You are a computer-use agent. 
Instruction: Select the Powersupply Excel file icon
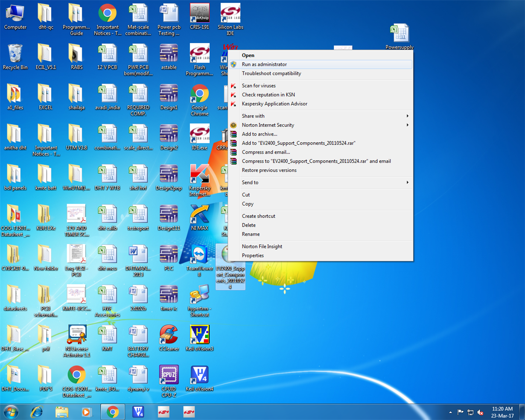pos(400,37)
